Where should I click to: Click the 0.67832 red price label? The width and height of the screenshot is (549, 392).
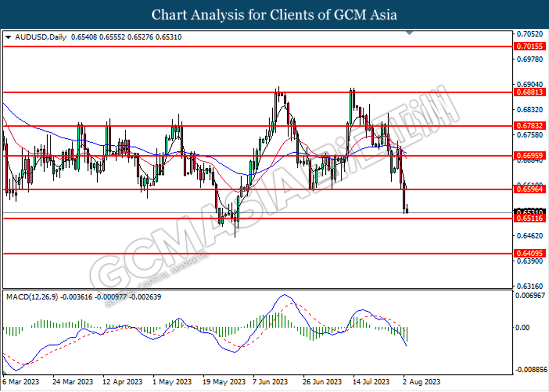pyautogui.click(x=529, y=126)
